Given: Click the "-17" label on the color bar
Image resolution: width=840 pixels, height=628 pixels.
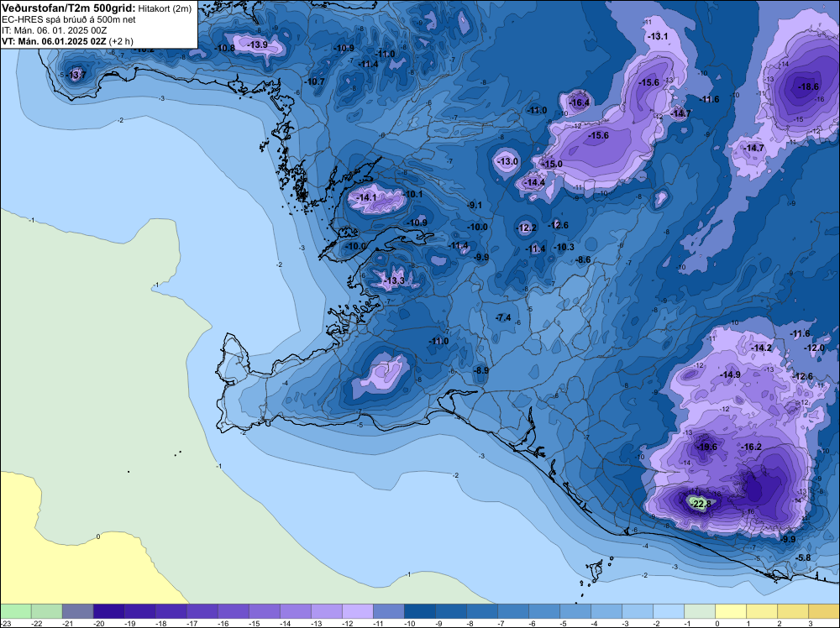Looking at the screenshot, I should pos(192,623).
